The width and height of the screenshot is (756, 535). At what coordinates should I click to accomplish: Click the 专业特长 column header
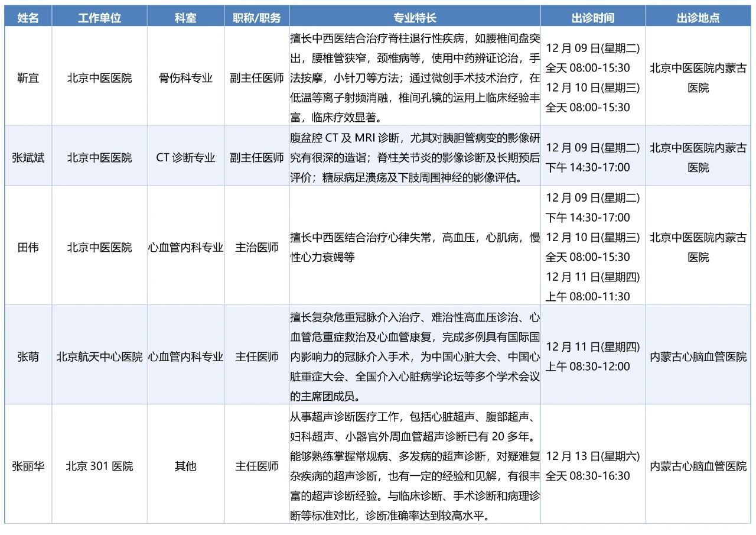pyautogui.click(x=415, y=18)
